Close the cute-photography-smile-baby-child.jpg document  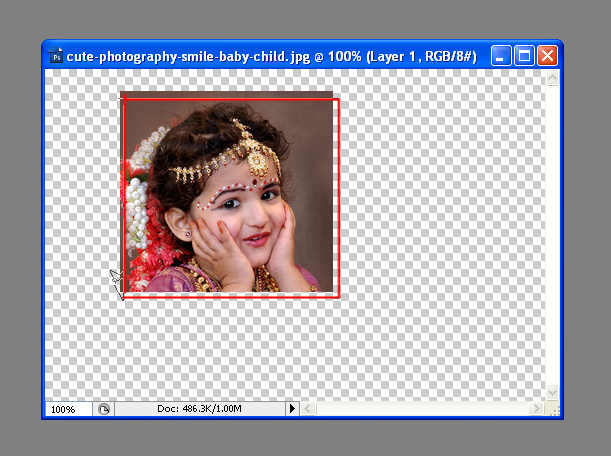[x=546, y=56]
